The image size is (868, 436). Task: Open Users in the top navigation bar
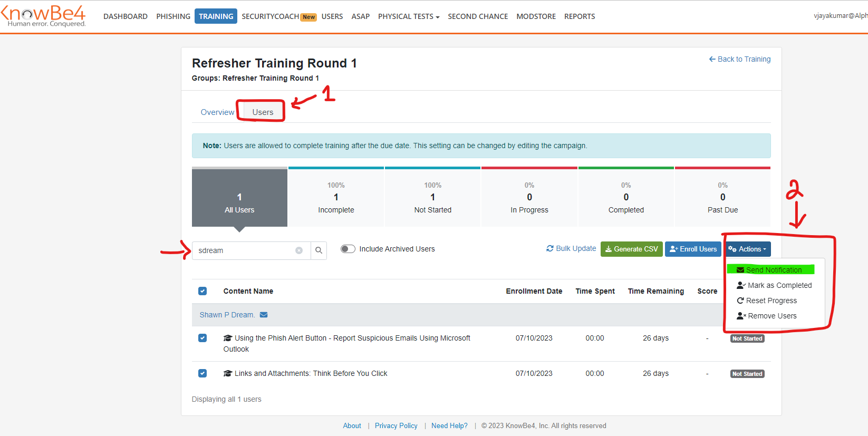coord(332,16)
